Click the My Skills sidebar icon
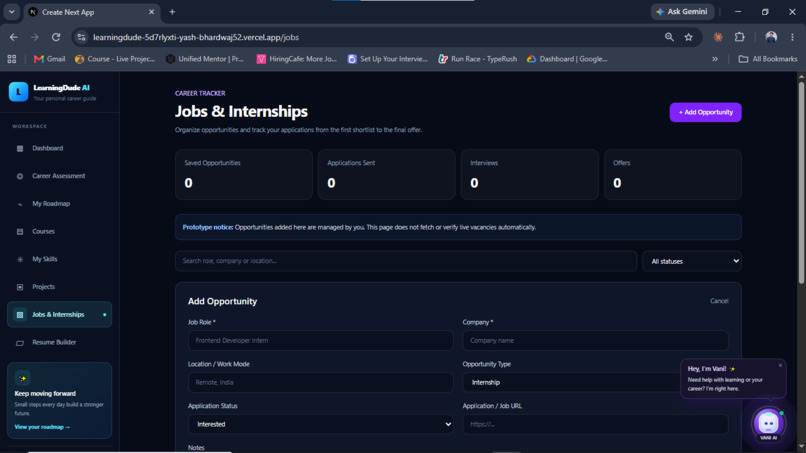The image size is (806, 453). (x=20, y=259)
